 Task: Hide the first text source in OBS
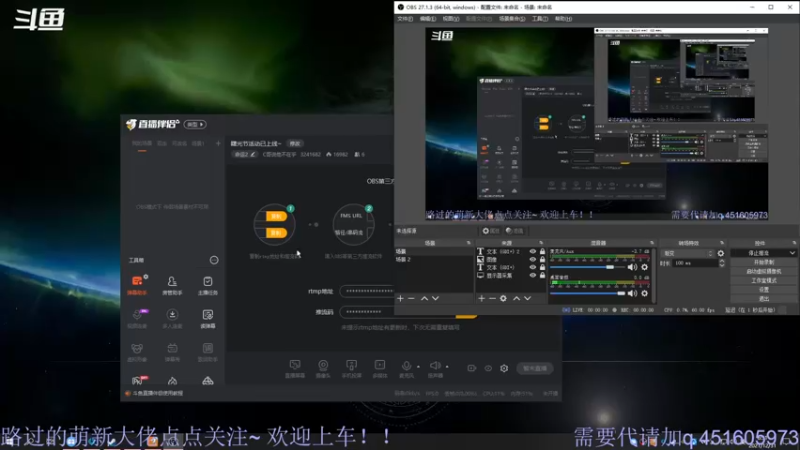(533, 252)
